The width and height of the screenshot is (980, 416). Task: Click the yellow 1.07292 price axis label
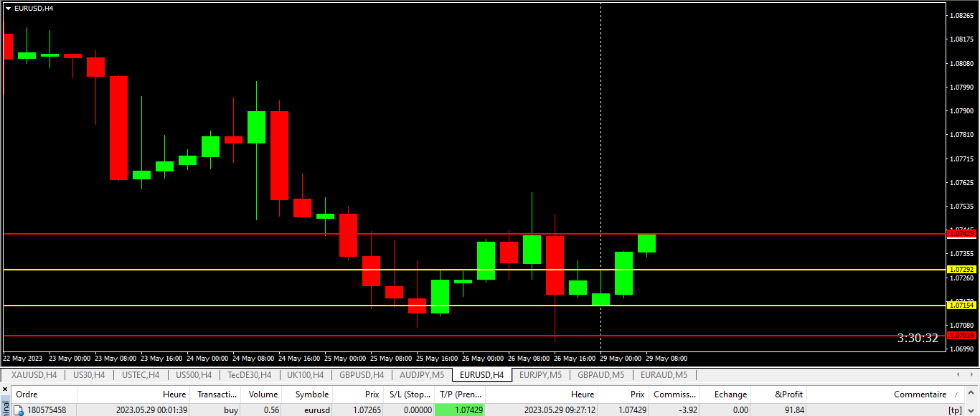point(962,270)
